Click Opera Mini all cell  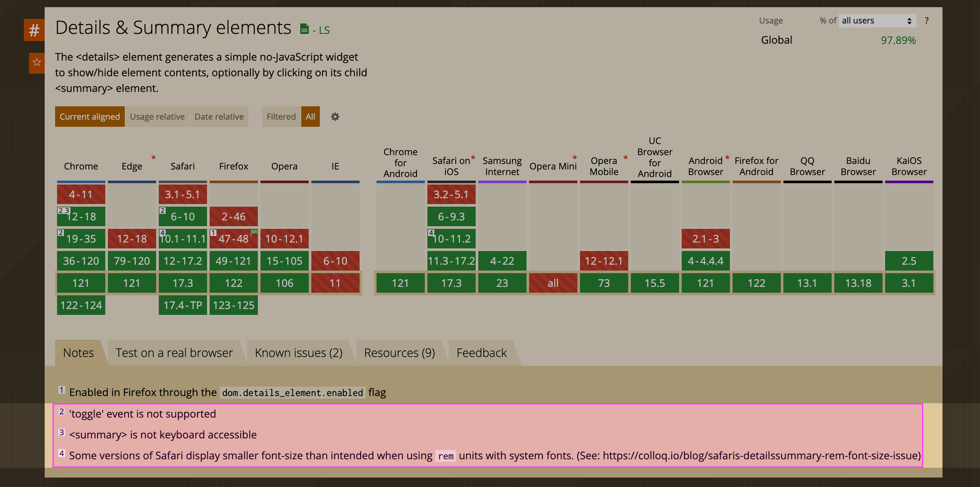coord(553,283)
